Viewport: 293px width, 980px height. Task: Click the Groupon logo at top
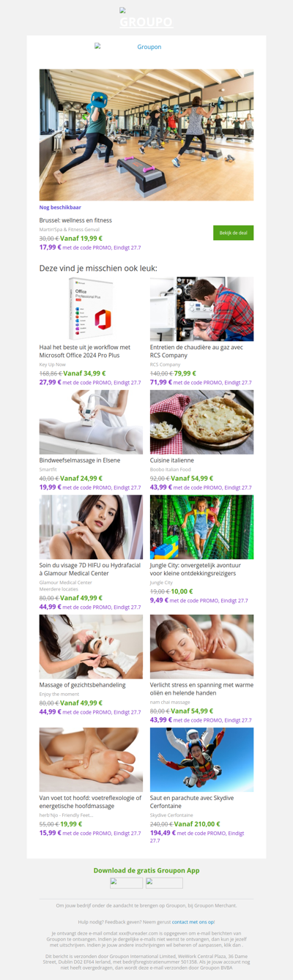click(x=146, y=18)
